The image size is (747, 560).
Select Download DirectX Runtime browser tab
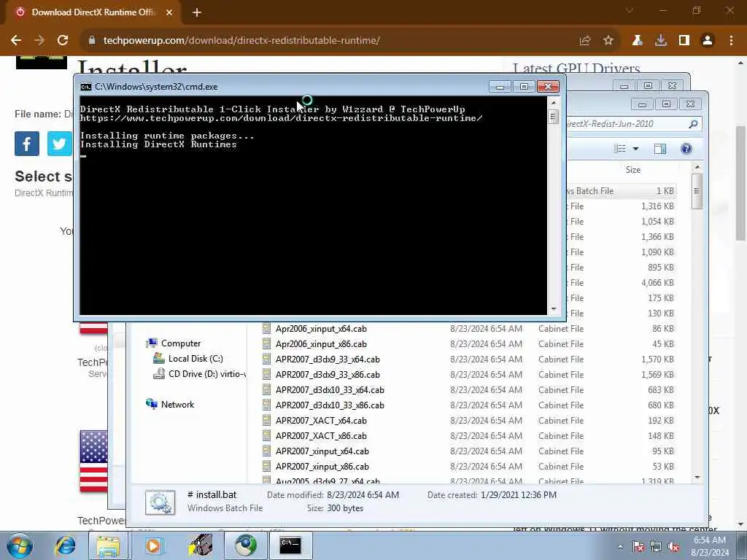click(93, 12)
